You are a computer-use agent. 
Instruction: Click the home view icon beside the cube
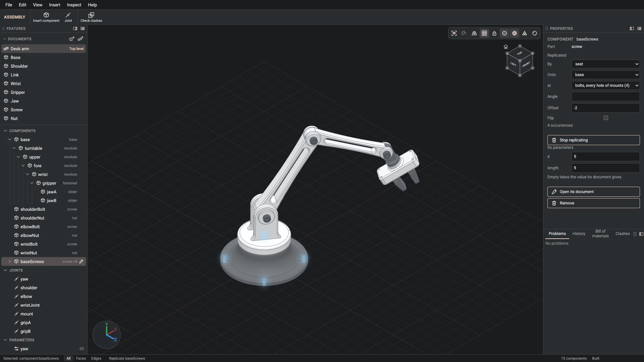(x=506, y=47)
